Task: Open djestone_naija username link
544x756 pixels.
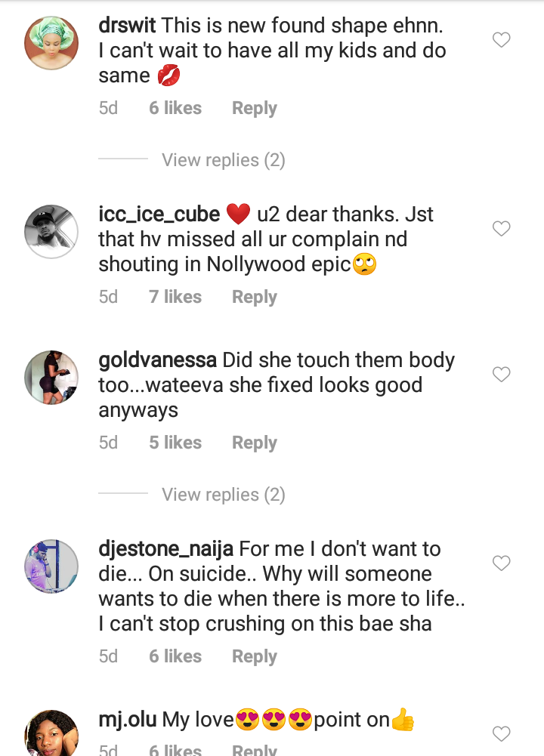Action: point(168,548)
